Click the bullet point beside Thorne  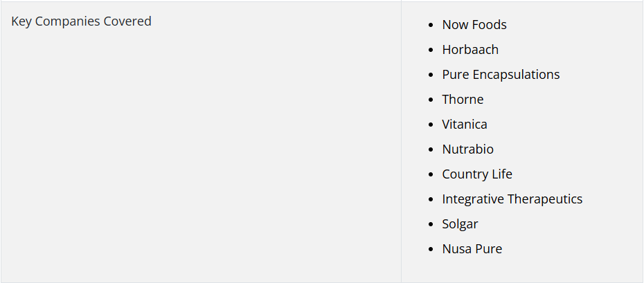pos(431,100)
